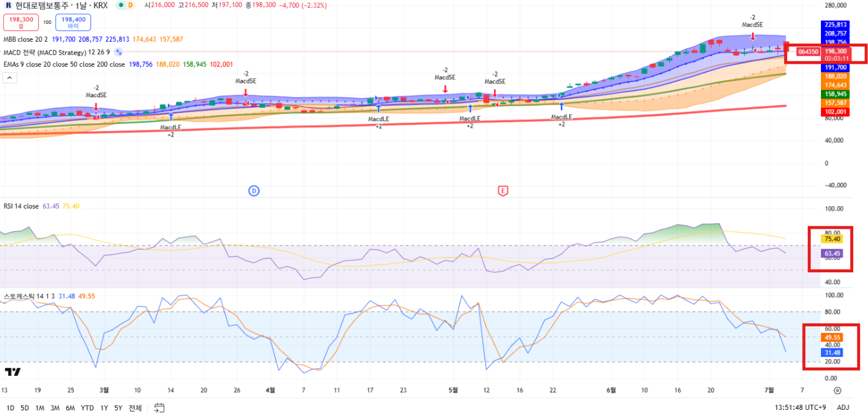Click the 49.55 orange stochastic axis label
The height and width of the screenshot is (414, 868).
[832, 337]
